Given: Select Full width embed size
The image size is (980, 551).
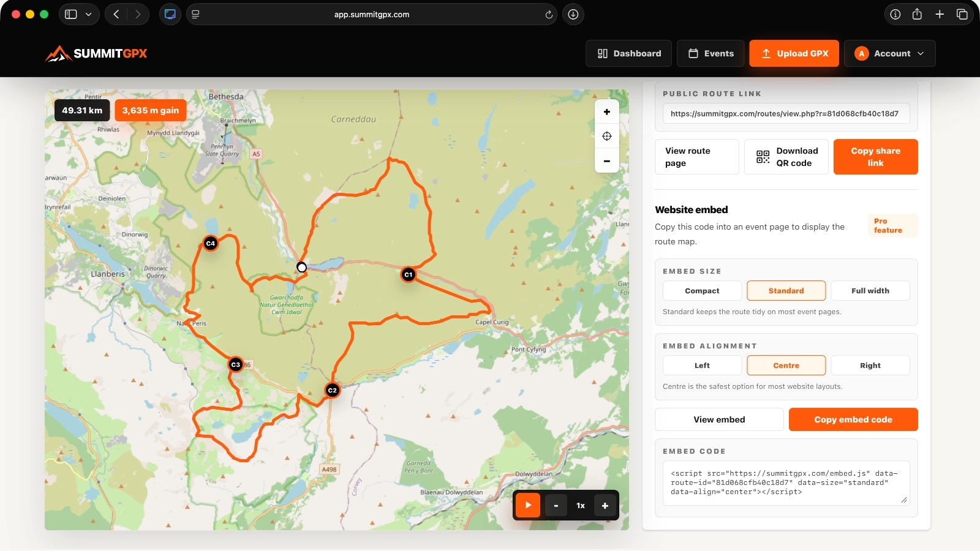Looking at the screenshot, I should (870, 291).
